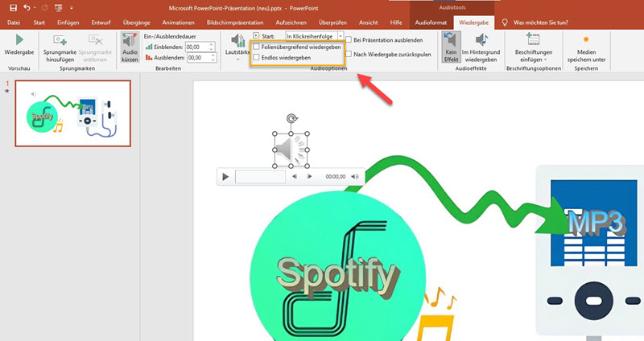
Task: Switch to the Entwurf tab
Action: click(101, 23)
